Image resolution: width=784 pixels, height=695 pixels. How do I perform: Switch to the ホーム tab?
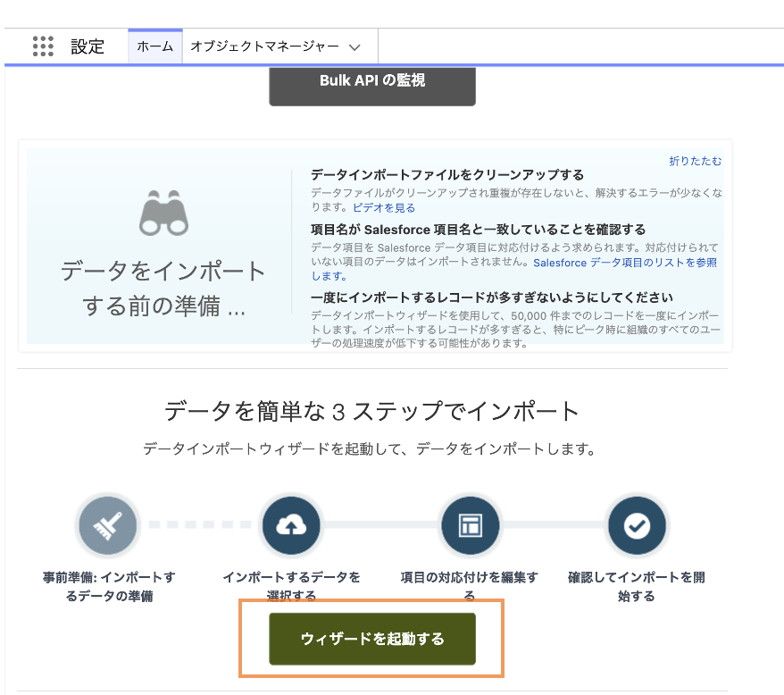pyautogui.click(x=155, y=46)
